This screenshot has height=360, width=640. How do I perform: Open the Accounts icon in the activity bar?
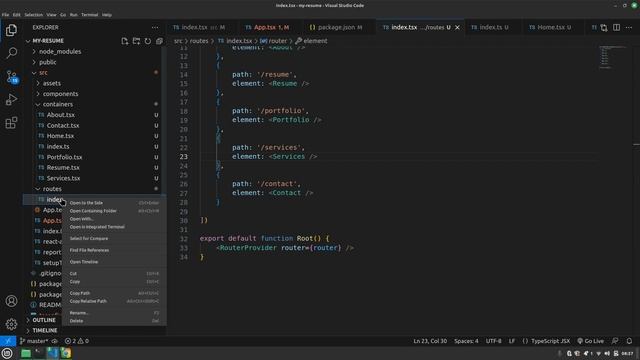point(11,301)
